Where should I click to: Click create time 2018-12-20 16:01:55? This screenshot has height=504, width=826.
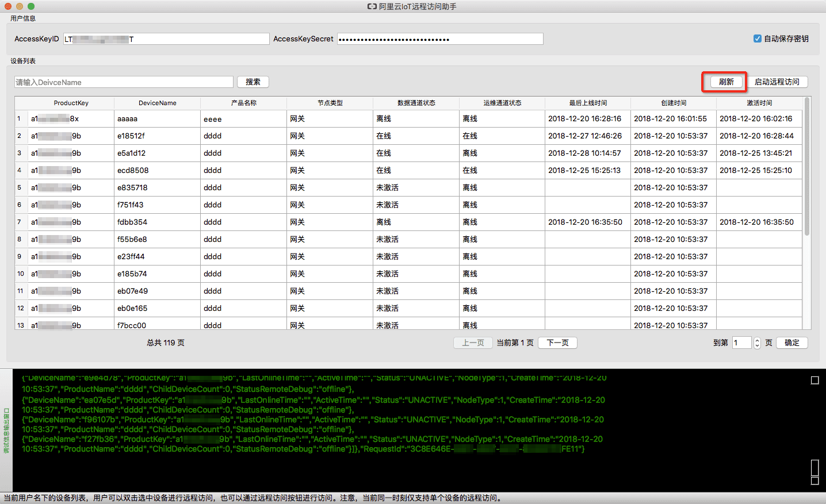tap(674, 118)
